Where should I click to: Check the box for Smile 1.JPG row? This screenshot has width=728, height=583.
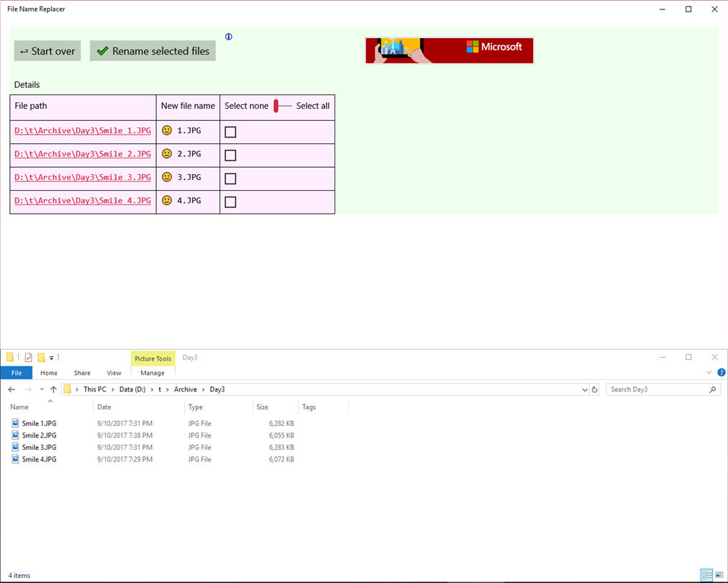pyautogui.click(x=230, y=132)
